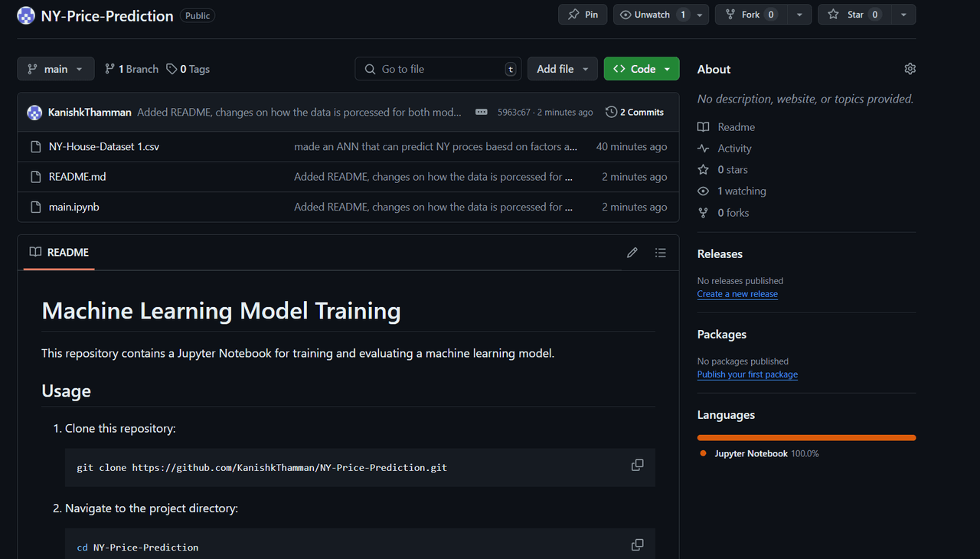Pin the repository with Pin button

point(583,15)
